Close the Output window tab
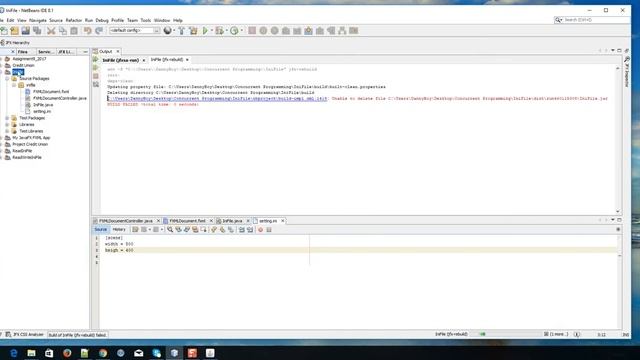Viewport: 640px width, 360px height. (118, 51)
